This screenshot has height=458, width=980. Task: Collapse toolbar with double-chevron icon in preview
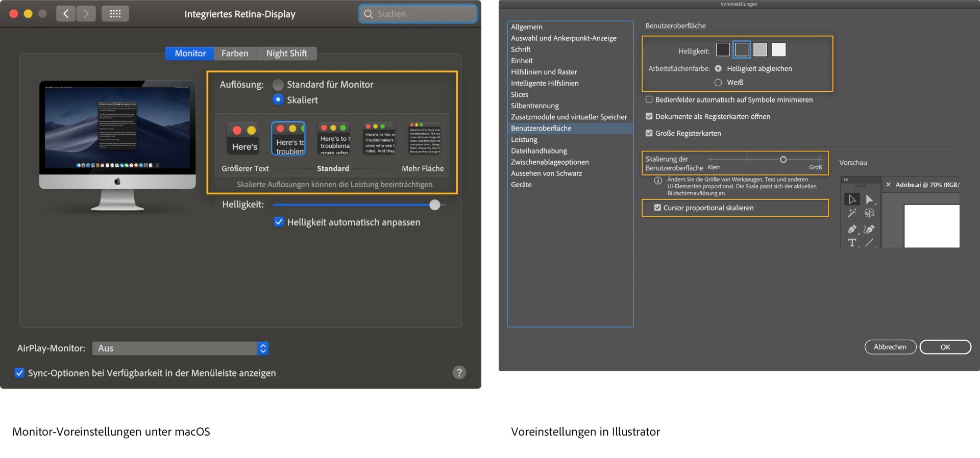click(x=846, y=180)
